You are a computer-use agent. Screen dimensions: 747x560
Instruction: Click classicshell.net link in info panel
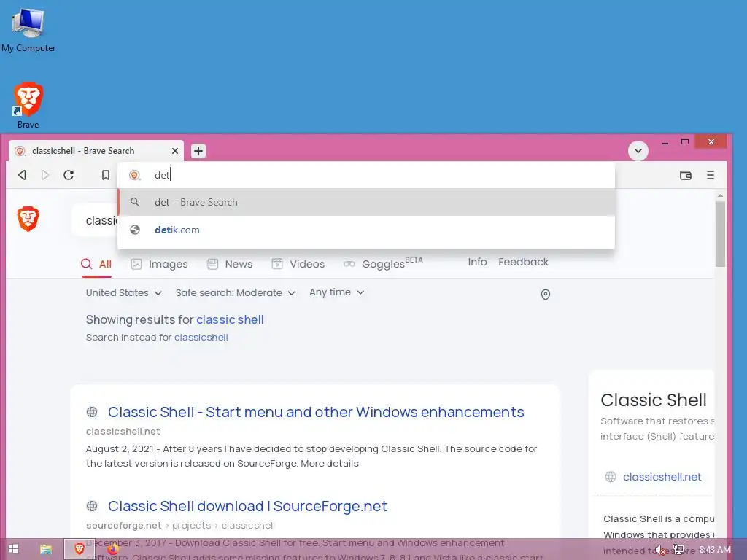tap(662, 477)
